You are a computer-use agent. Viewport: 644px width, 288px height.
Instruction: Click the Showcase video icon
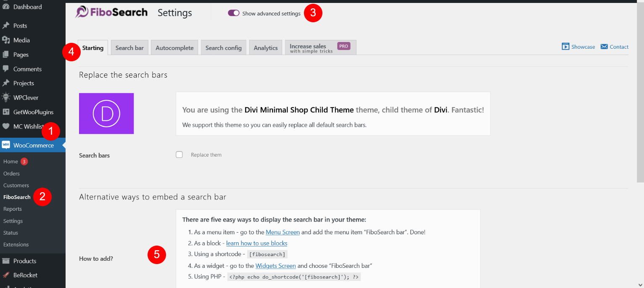(565, 47)
